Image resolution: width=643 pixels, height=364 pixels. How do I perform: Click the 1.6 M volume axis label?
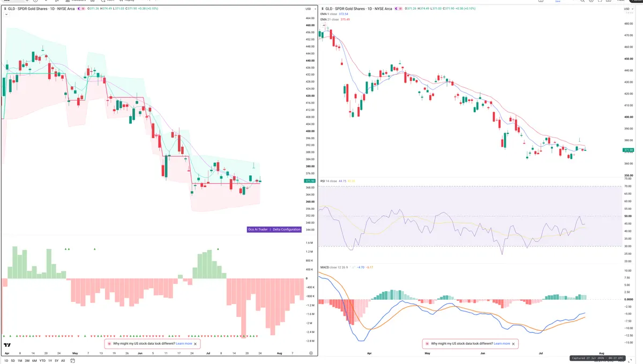click(x=309, y=243)
